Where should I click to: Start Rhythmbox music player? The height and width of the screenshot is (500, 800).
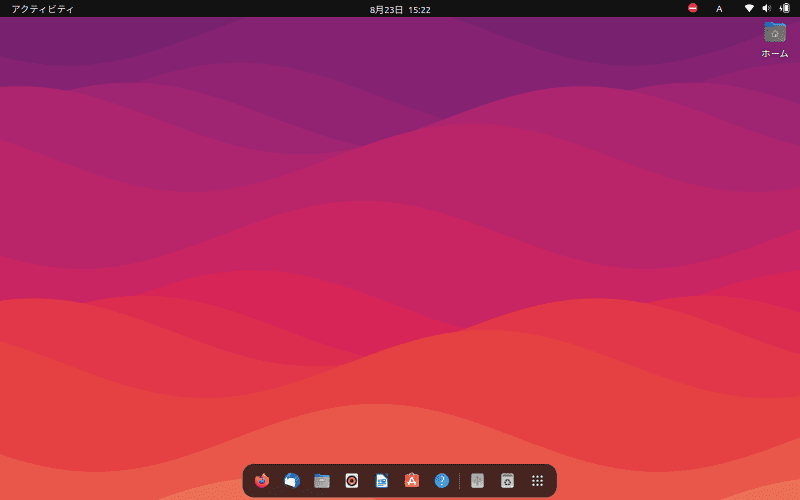pyautogui.click(x=352, y=481)
